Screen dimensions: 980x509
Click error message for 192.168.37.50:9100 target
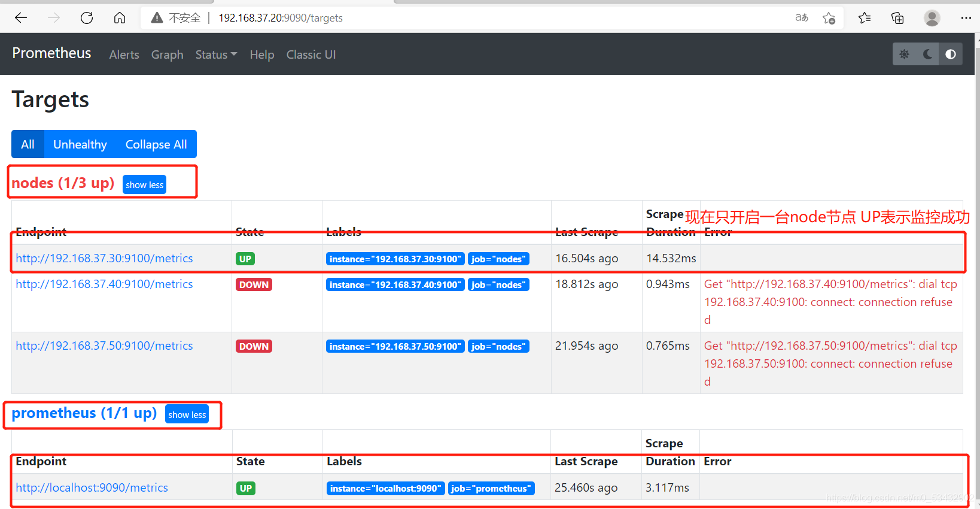click(x=830, y=363)
